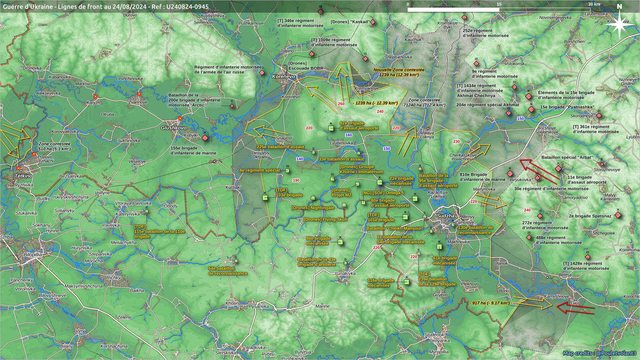Select the Russian air force infantry regiment marker
This screenshot has height=360, width=640.
click(262, 73)
